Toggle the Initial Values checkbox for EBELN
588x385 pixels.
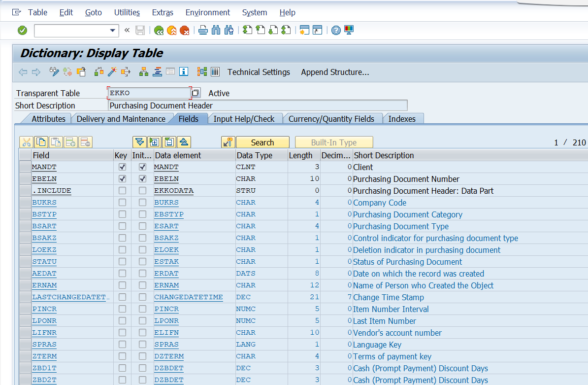142,179
